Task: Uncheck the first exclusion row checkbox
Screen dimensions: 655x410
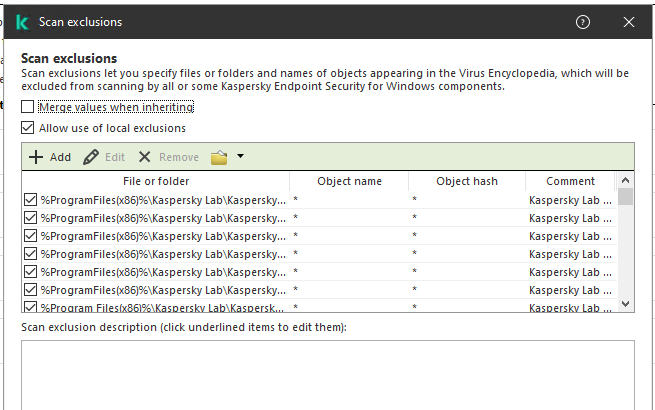Action: pyautogui.click(x=30, y=200)
